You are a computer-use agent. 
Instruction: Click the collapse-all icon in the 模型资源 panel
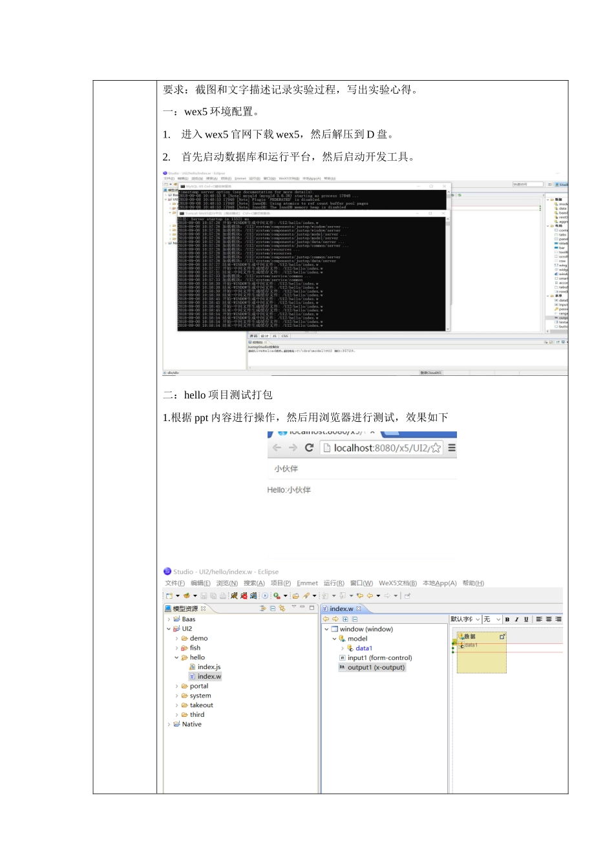tap(273, 608)
